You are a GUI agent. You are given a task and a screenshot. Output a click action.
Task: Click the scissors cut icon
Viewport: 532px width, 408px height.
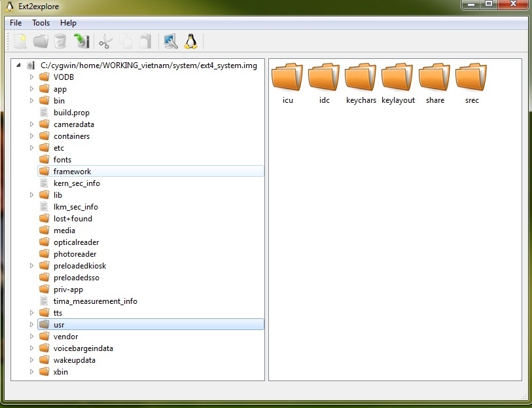coord(105,41)
